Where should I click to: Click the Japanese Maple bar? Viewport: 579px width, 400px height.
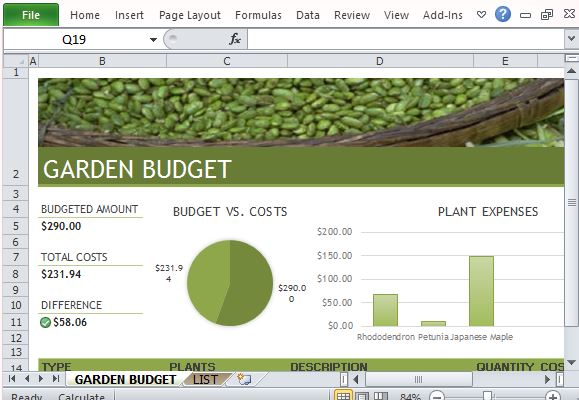[x=481, y=291]
